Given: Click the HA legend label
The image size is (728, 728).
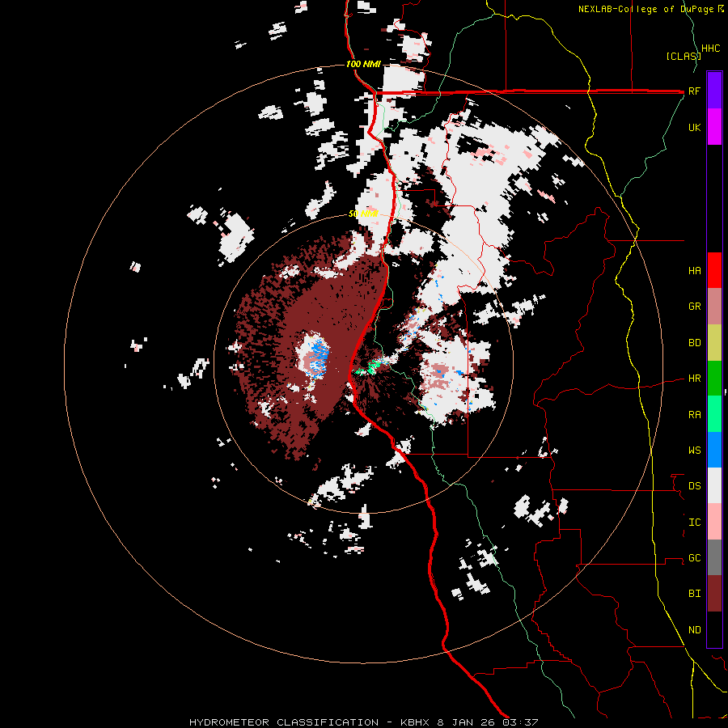Looking at the screenshot, I should [x=694, y=271].
